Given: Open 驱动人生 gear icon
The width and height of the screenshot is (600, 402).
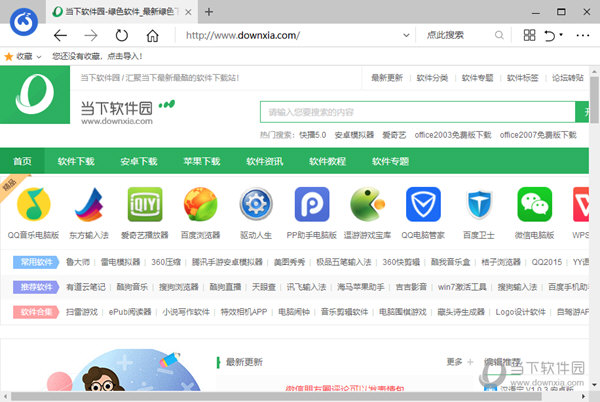Looking at the screenshot, I should tap(256, 204).
